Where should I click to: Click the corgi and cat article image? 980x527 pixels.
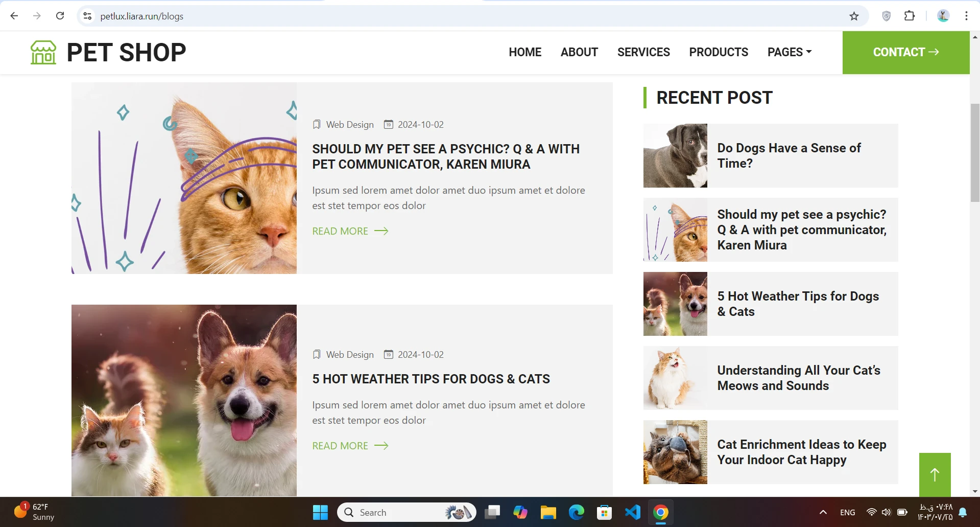(x=184, y=400)
